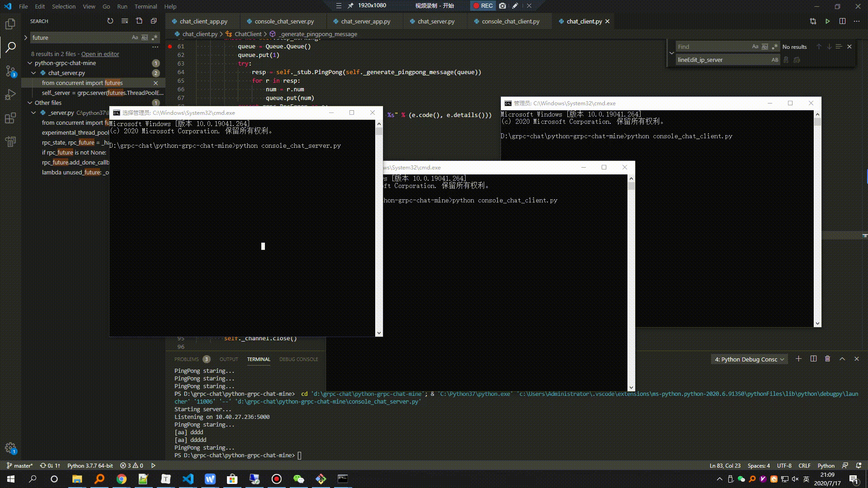This screenshot has height=488, width=868.
Task: Toggle Preserve Case in the replace field
Action: point(775,60)
